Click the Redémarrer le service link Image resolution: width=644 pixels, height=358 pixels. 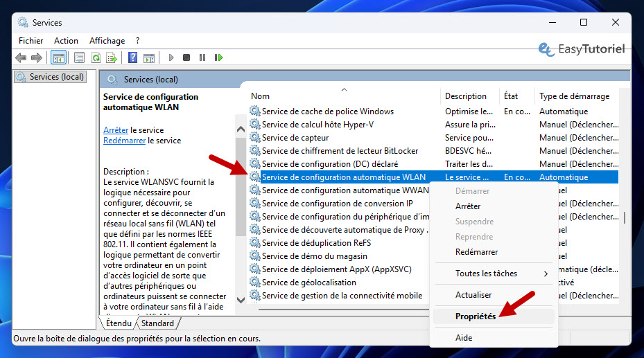[x=125, y=141]
